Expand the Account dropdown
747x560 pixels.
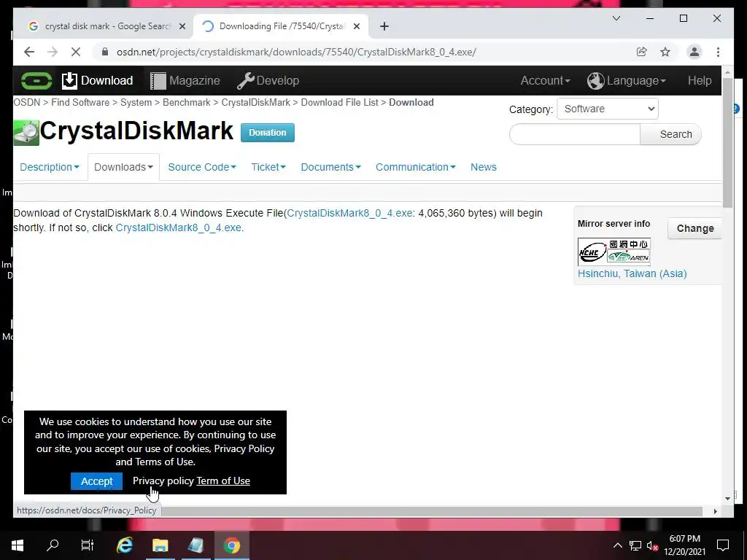click(545, 80)
